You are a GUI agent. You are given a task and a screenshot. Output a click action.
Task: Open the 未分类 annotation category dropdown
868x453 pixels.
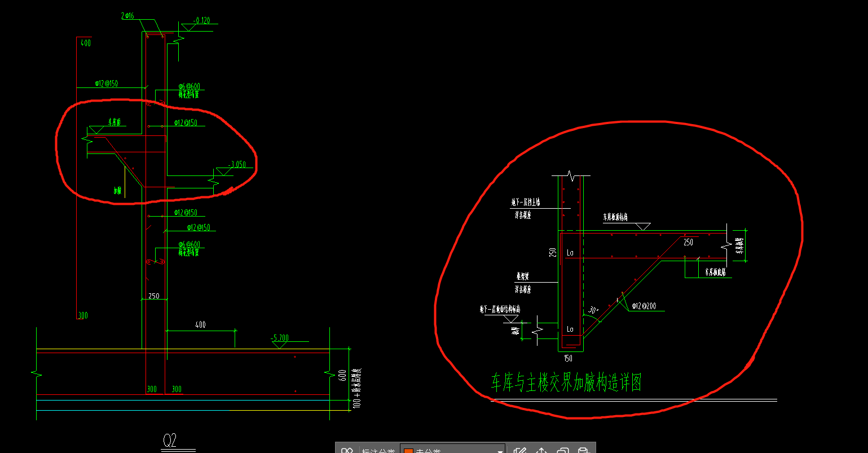tap(452, 450)
